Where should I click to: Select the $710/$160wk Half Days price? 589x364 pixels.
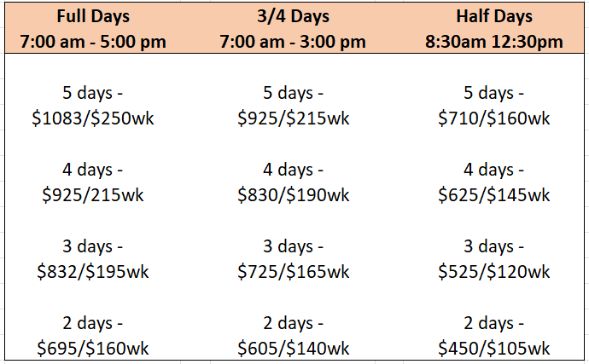(494, 118)
